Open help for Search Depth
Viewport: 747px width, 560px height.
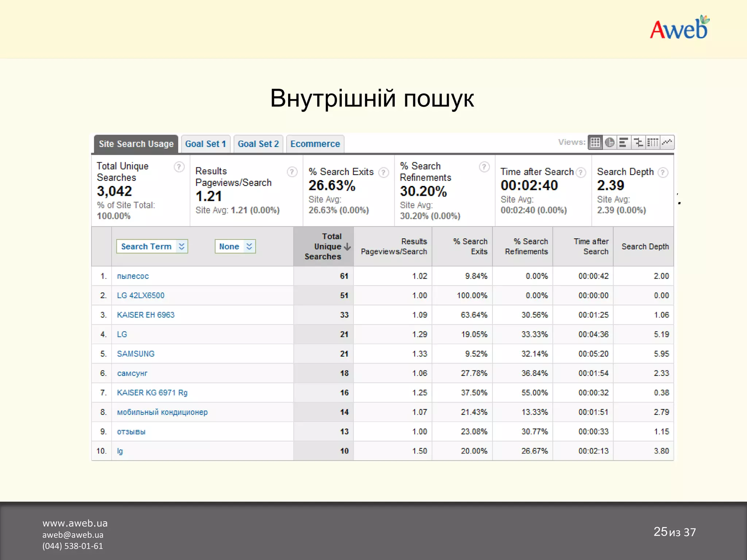coord(663,172)
